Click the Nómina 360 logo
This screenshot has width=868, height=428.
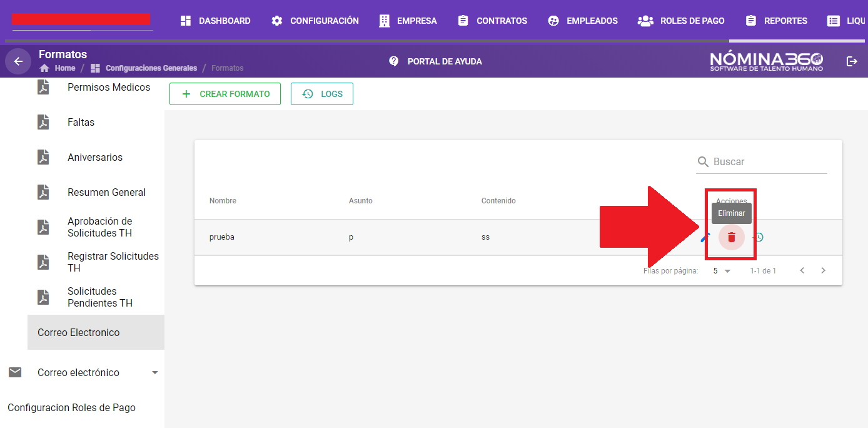pos(767,61)
